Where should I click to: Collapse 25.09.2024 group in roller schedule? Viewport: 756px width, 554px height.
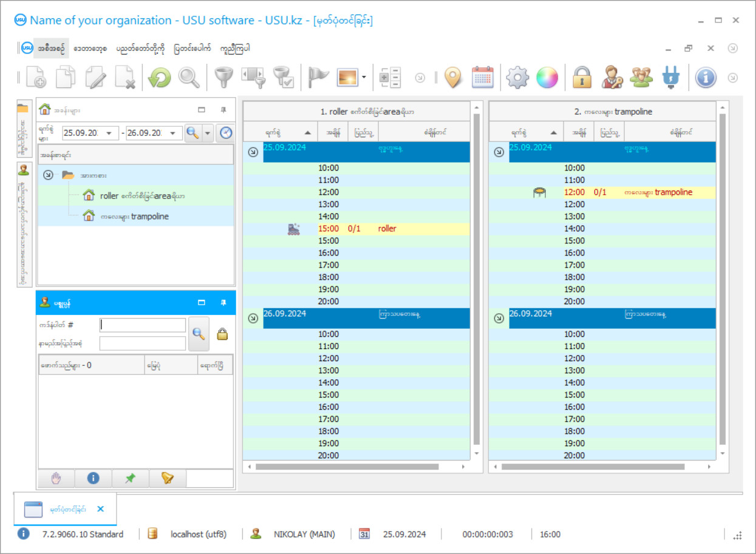pyautogui.click(x=253, y=152)
